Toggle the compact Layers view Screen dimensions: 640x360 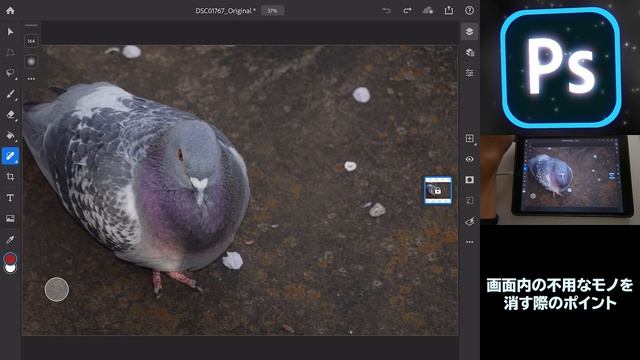pyautogui.click(x=469, y=31)
